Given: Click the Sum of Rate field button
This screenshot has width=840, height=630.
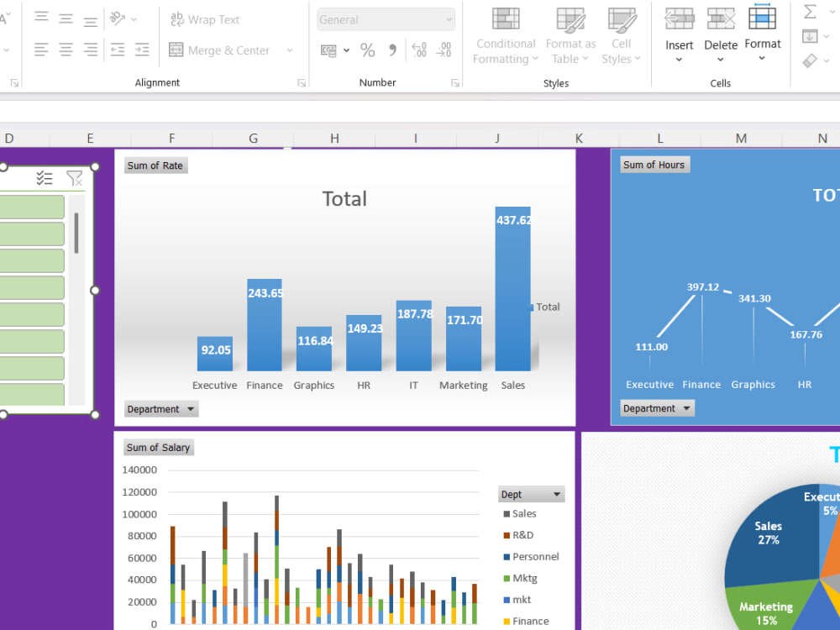Looking at the screenshot, I should 155,165.
